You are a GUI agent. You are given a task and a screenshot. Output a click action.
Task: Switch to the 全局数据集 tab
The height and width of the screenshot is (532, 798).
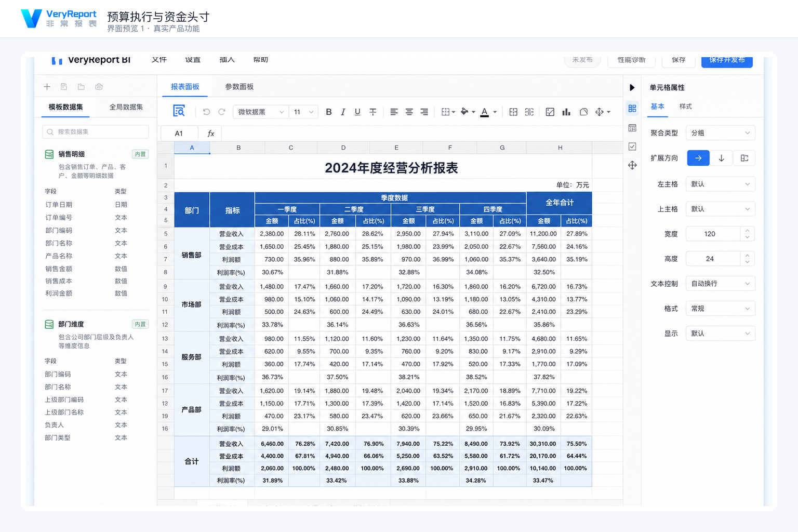(x=126, y=107)
